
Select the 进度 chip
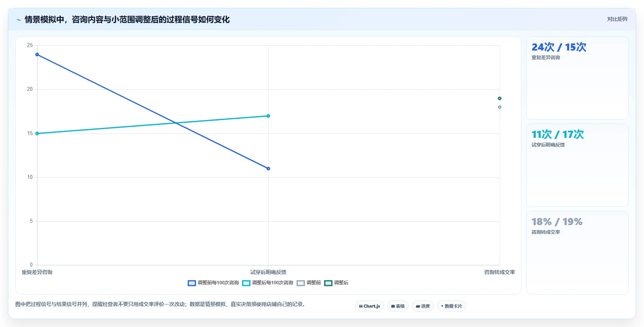423,306
